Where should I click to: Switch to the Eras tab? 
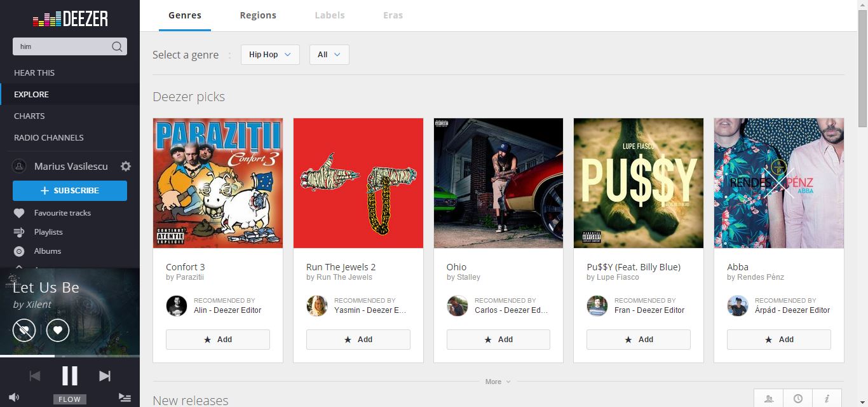pyautogui.click(x=393, y=15)
